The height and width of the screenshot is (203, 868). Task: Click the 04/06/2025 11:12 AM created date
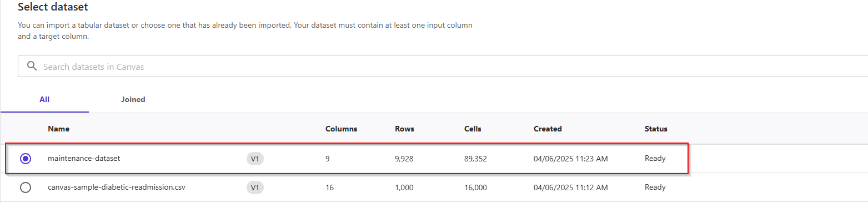pyautogui.click(x=571, y=187)
